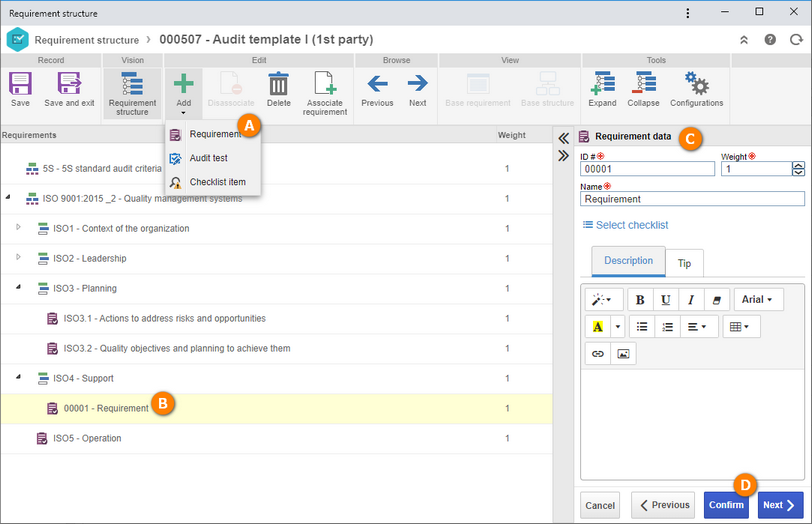Select ISO3.2 - Quality objectives row
Image resolution: width=812 pixels, height=524 pixels.
click(x=276, y=348)
